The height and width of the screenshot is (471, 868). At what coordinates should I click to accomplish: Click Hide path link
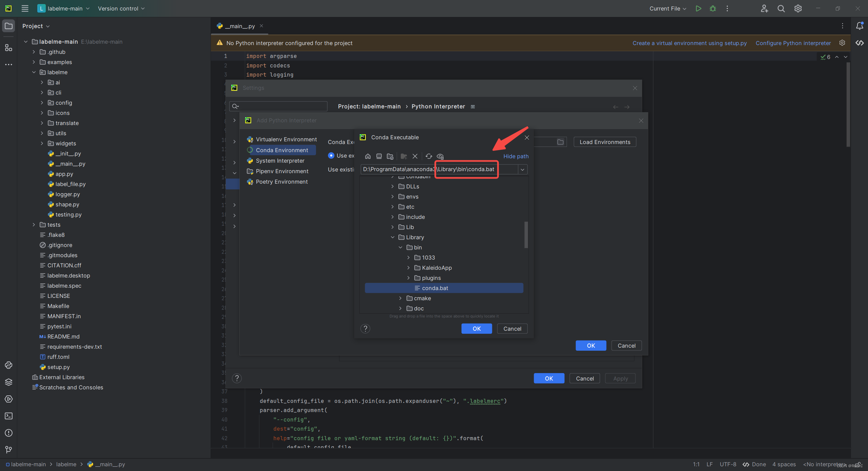tap(516, 156)
